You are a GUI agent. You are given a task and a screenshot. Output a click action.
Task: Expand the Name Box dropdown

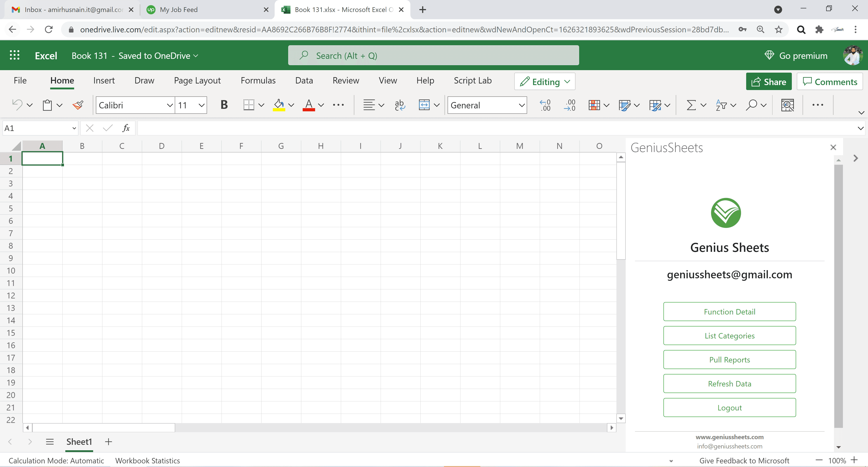click(x=74, y=128)
